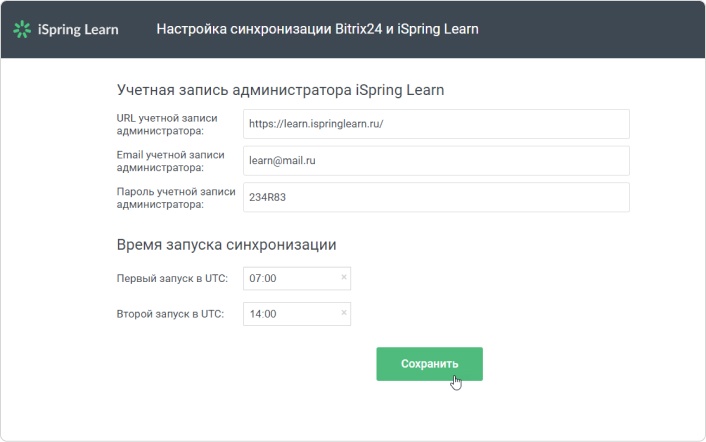Click the heading Время запуска синхронизации
The height and width of the screenshot is (442, 706).
point(226,244)
